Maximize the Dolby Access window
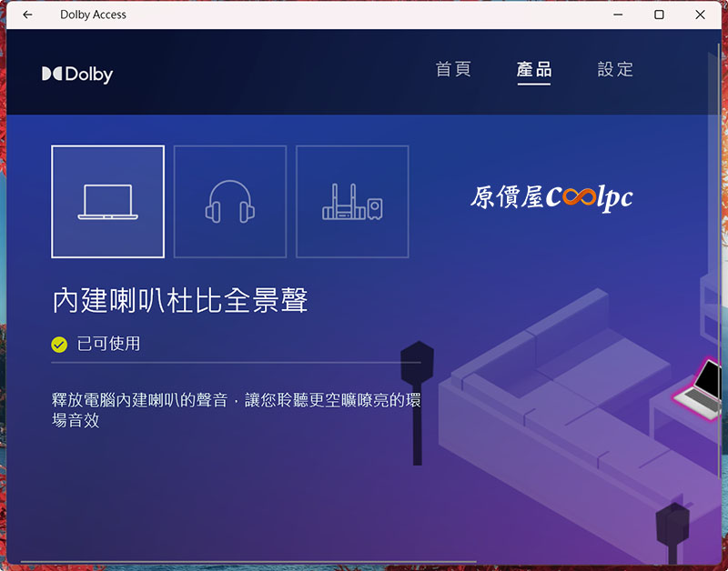This screenshot has height=571, width=728. coord(659,15)
